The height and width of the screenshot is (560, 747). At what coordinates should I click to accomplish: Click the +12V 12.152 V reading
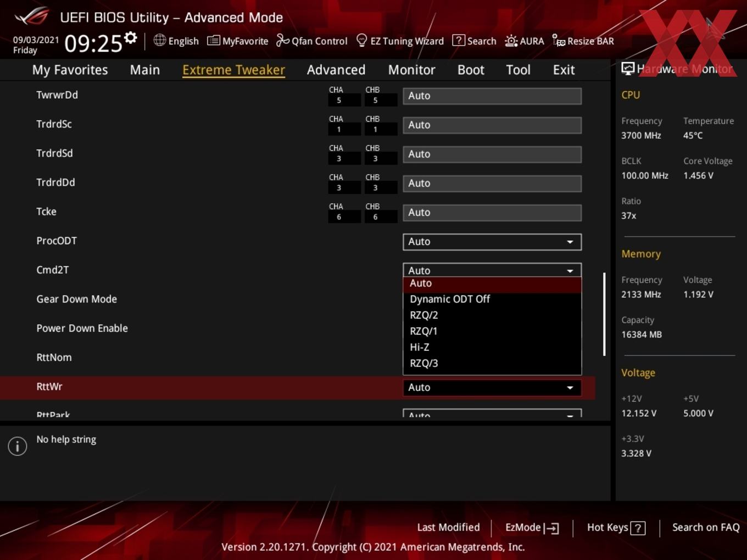click(639, 413)
